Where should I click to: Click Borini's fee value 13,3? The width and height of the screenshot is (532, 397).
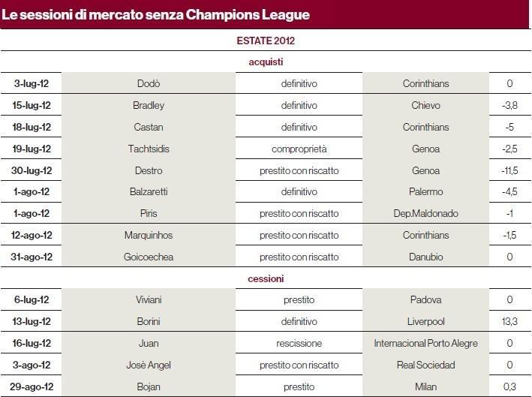[x=509, y=321]
